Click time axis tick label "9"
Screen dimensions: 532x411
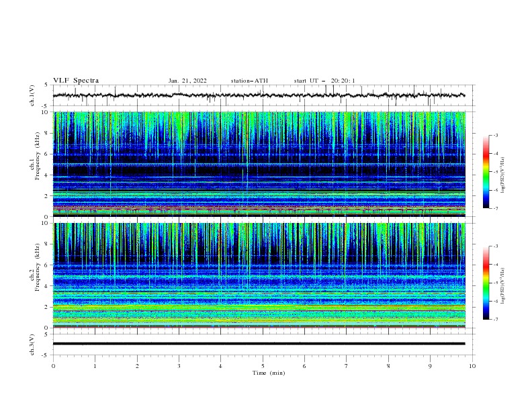click(430, 366)
